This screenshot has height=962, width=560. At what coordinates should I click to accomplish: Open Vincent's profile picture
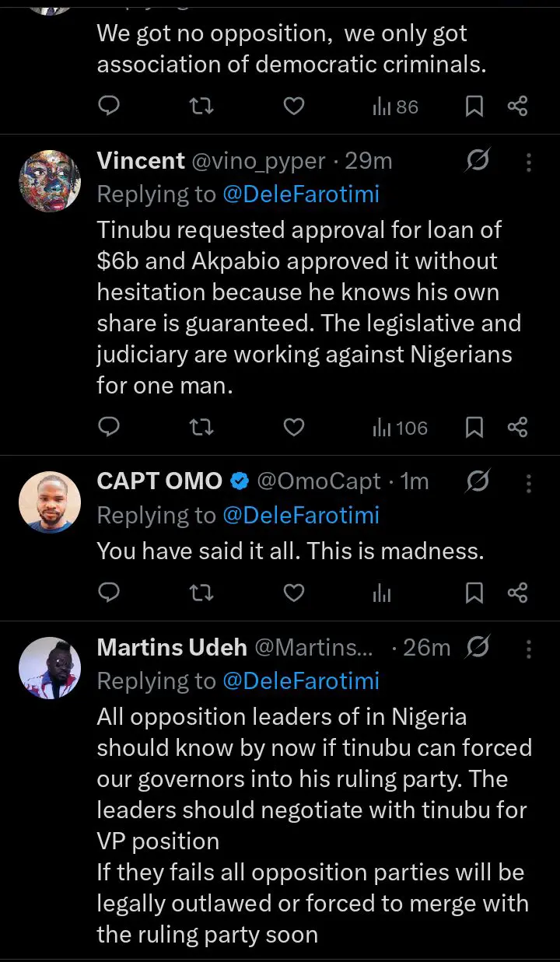click(x=50, y=180)
